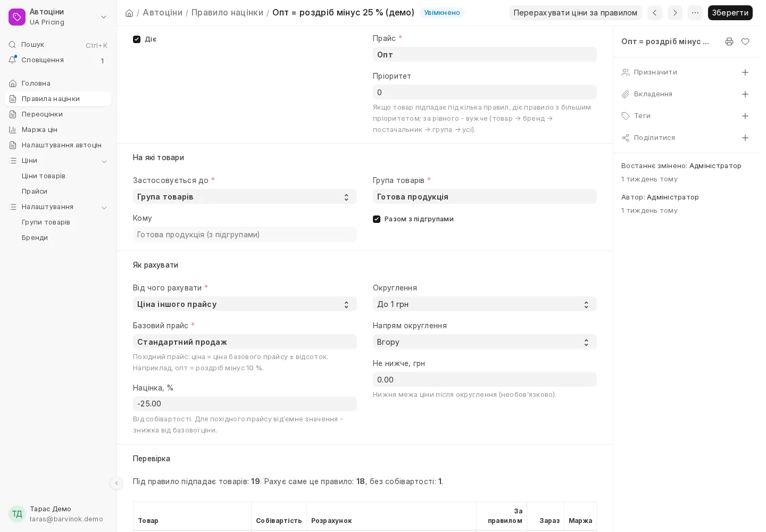766x532 pixels.
Task: Open Головна in the sidebar
Action: coord(59,84)
